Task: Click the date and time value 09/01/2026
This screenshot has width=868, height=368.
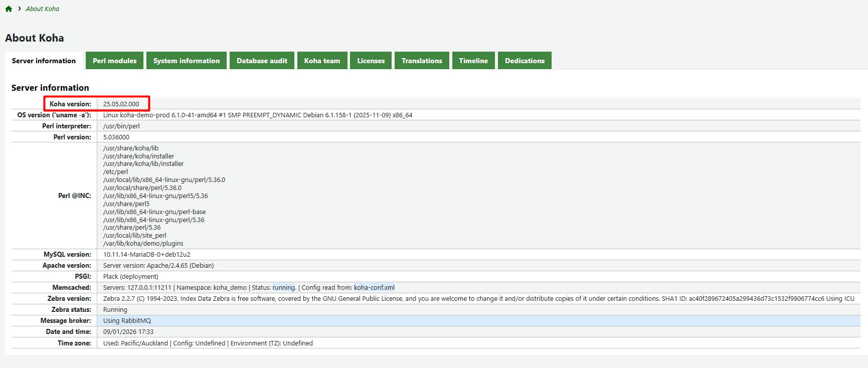Action: 128,331
